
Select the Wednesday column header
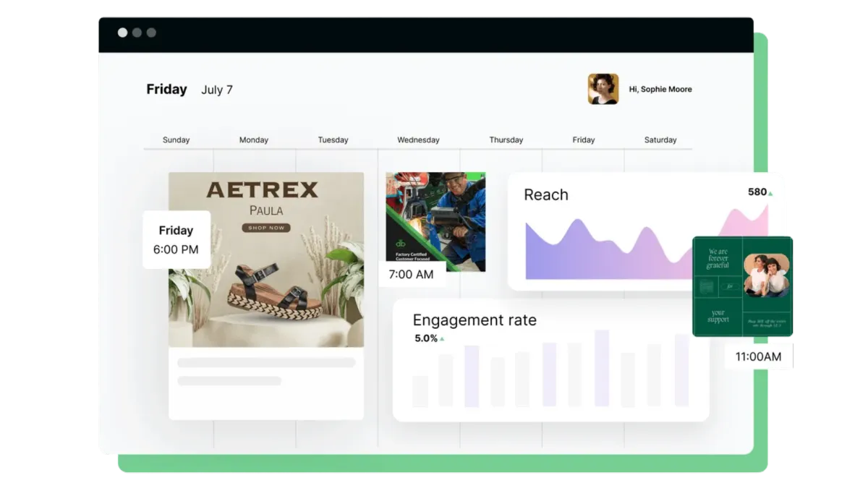click(x=418, y=140)
